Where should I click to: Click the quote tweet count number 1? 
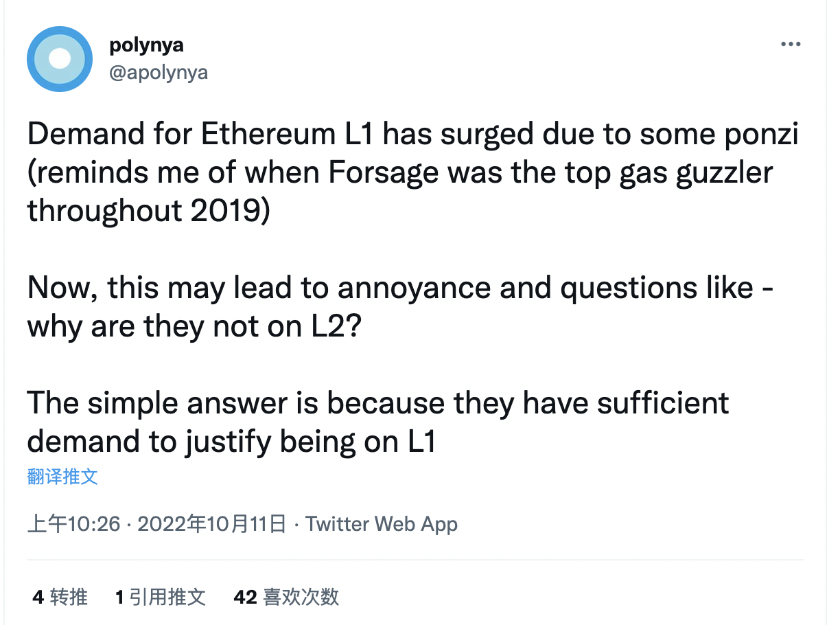point(119,597)
